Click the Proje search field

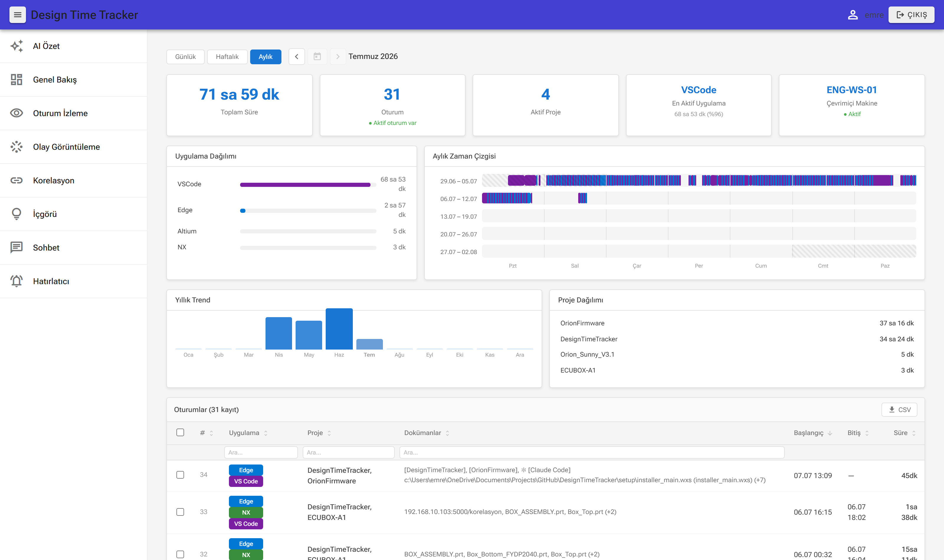click(x=348, y=452)
